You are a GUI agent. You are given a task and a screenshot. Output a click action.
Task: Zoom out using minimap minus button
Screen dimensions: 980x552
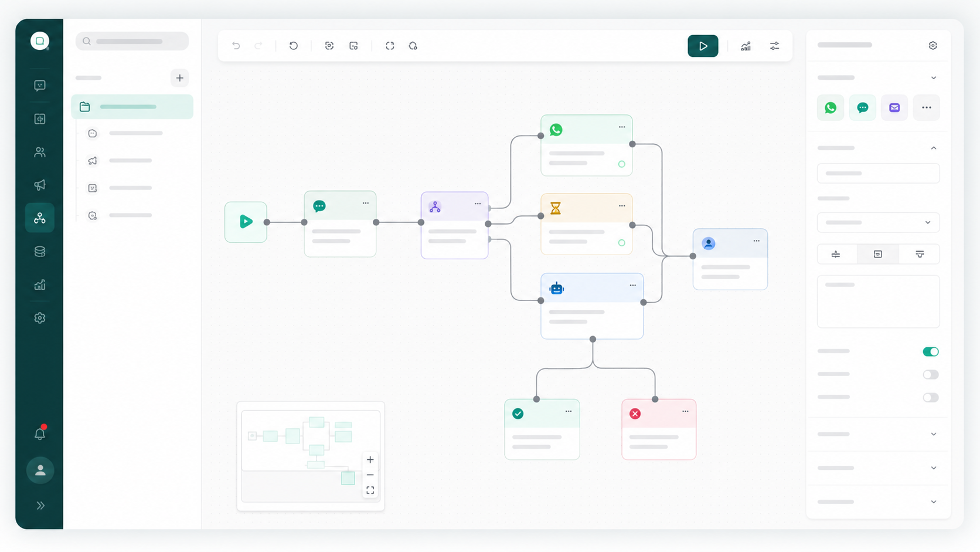point(370,475)
